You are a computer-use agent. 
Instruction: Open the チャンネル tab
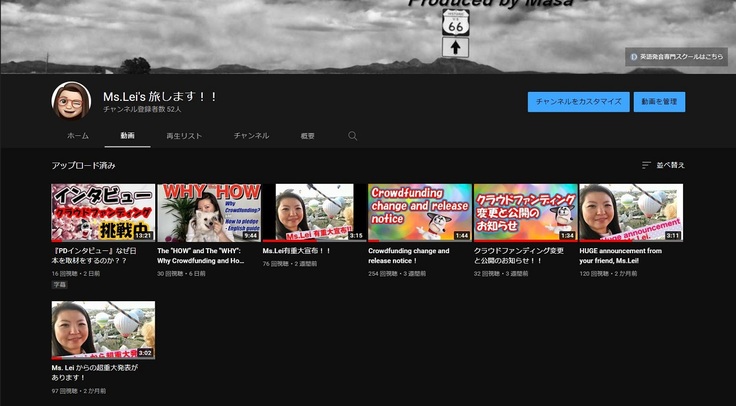pos(251,136)
